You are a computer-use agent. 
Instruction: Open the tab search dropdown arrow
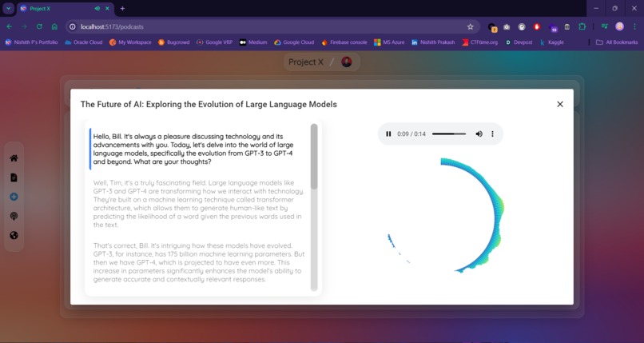coord(8,8)
